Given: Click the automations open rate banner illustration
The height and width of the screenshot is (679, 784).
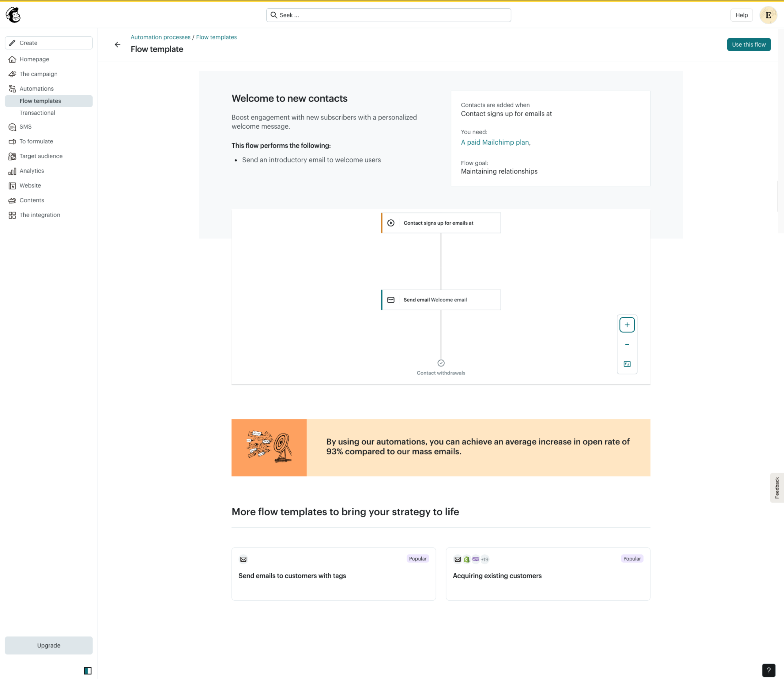Looking at the screenshot, I should coord(269,448).
